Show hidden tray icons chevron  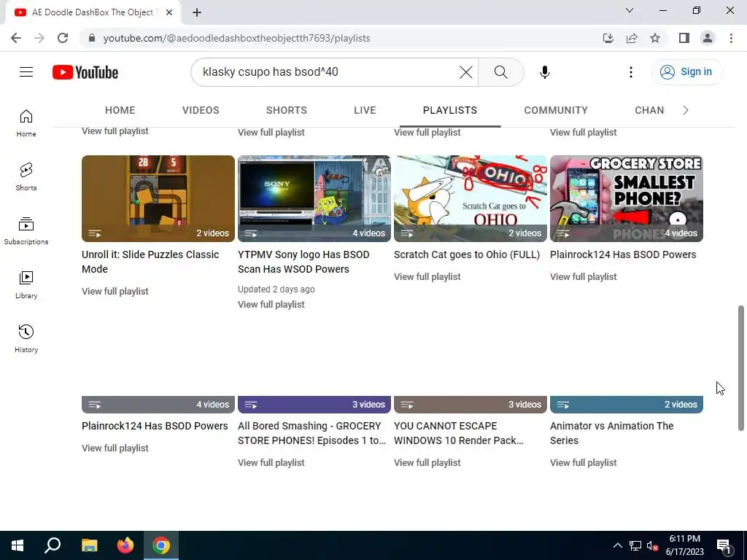coord(617,545)
